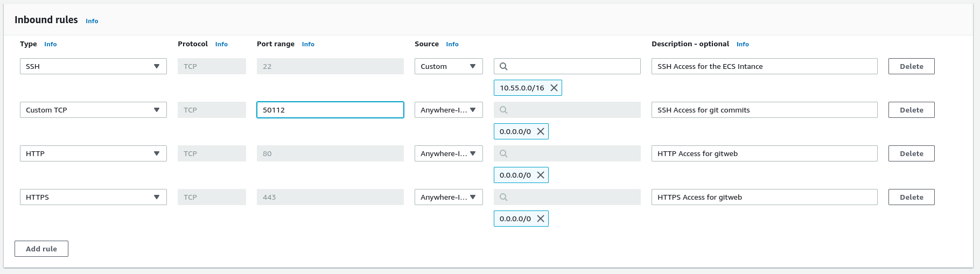This screenshot has height=274, width=980.
Task: Remove the 10.55.0.0/16 source CIDR chip
Action: coord(554,88)
